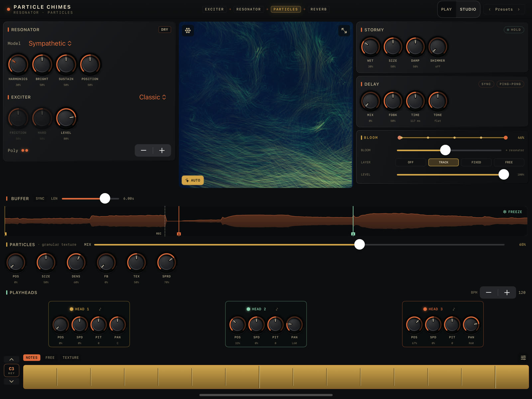Go to the REVERB section tab
The height and width of the screenshot is (399, 532).
click(x=319, y=9)
